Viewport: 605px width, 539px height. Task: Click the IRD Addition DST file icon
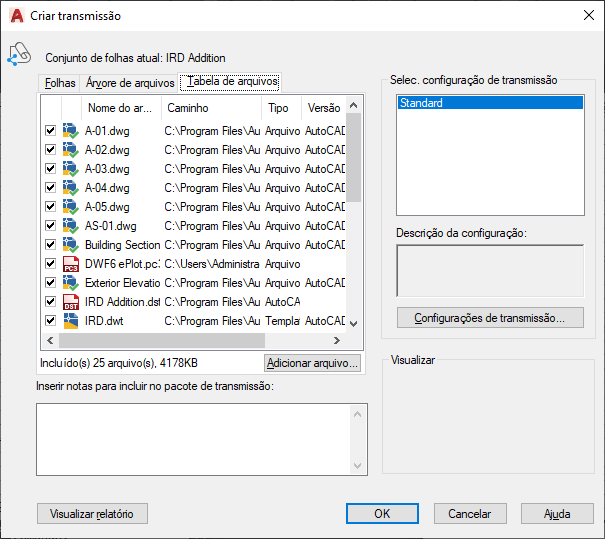[70, 302]
